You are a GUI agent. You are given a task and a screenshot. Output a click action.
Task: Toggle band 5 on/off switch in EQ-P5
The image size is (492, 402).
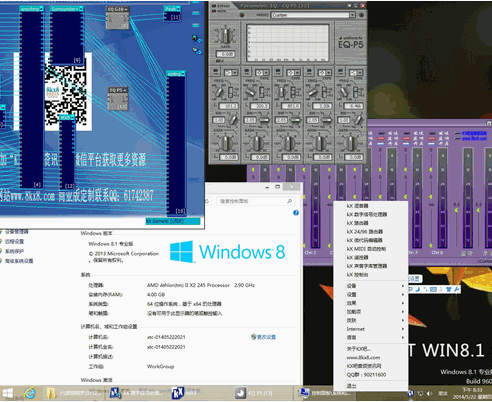340,72
